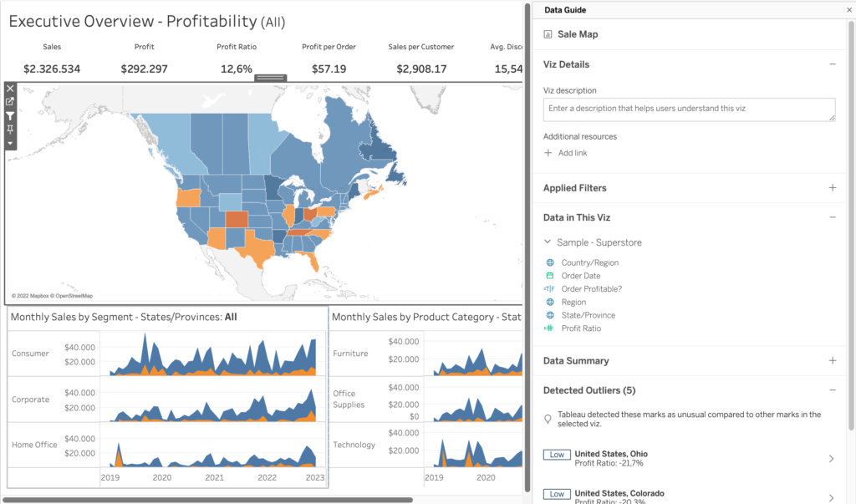Image resolution: width=856 pixels, height=504 pixels.
Task: Click the Profit Ratio measure icon
Action: click(x=549, y=328)
